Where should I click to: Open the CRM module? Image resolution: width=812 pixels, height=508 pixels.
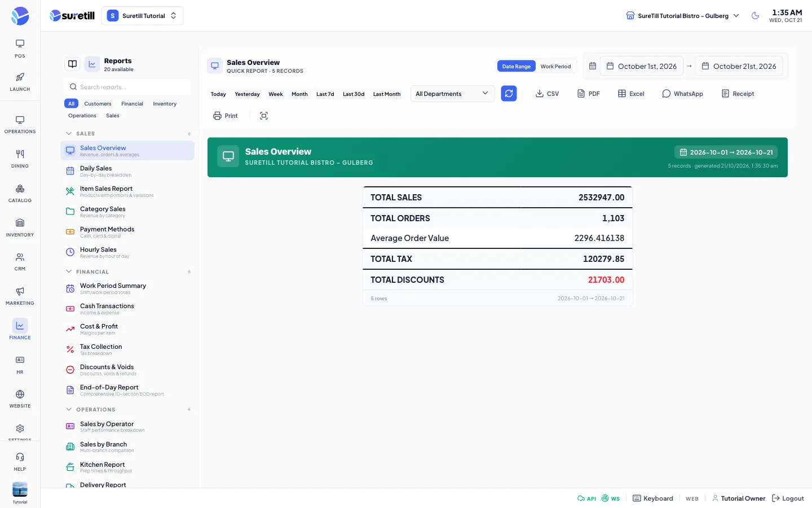click(20, 261)
